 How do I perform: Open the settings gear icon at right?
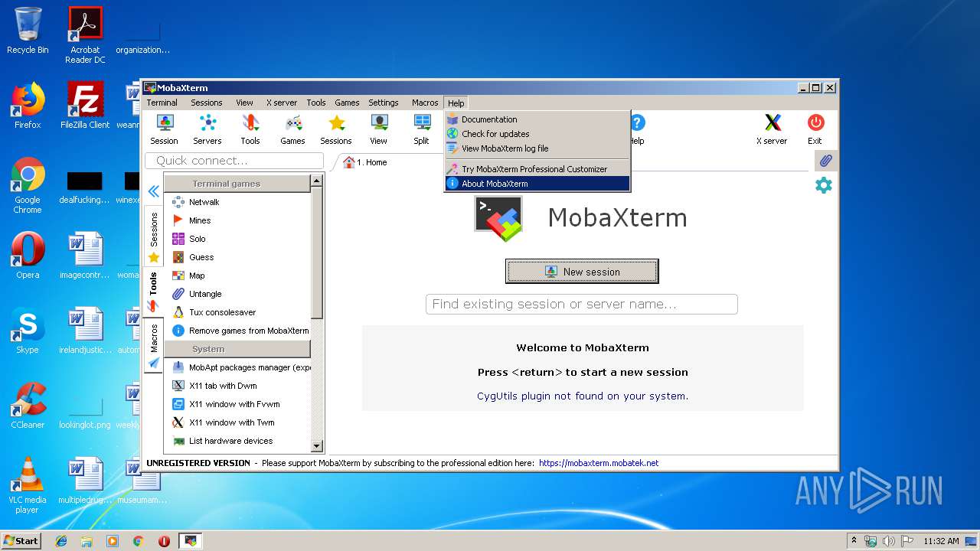(824, 185)
